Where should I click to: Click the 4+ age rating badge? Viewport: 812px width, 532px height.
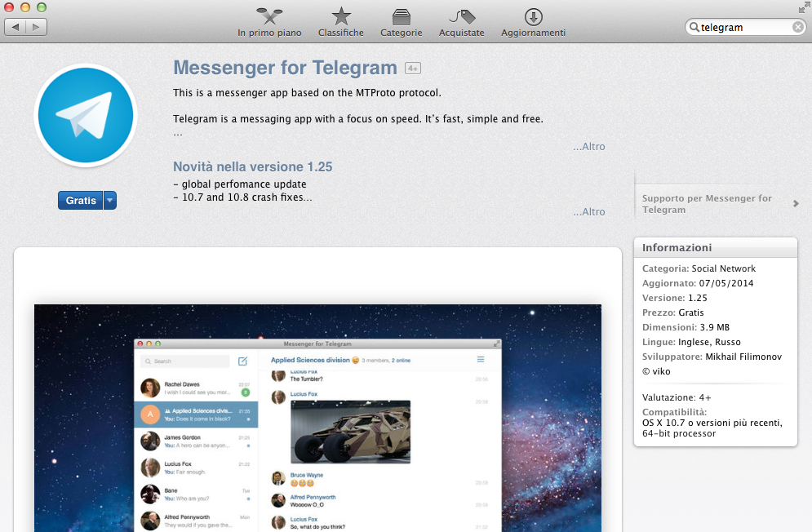413,69
